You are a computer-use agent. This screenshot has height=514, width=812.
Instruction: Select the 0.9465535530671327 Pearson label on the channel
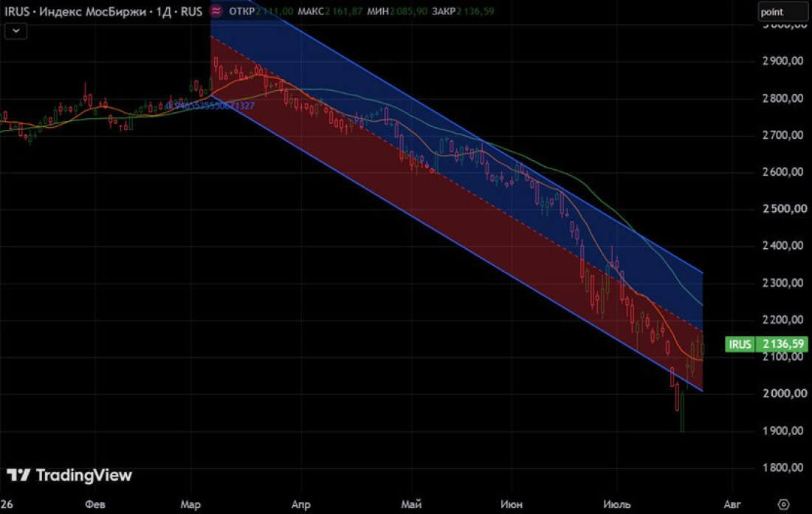click(211, 106)
